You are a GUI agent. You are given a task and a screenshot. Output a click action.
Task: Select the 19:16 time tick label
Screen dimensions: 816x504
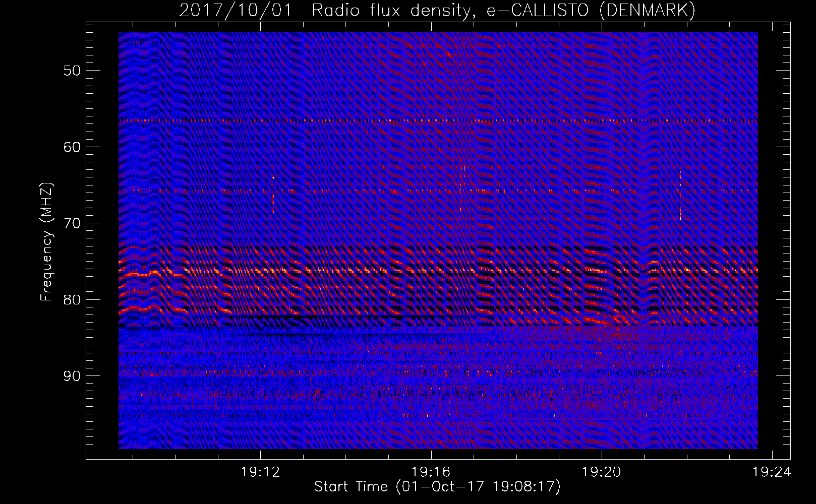(431, 472)
